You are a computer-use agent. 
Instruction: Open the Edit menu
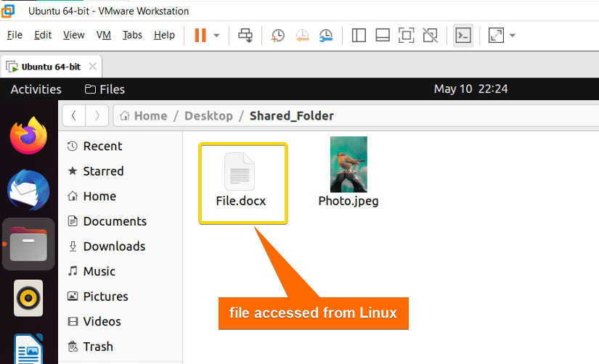[43, 35]
